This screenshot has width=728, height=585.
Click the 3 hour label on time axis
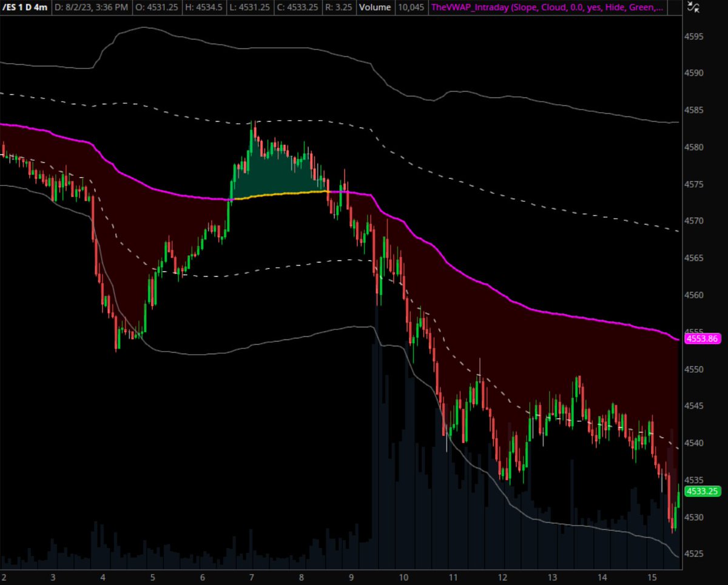(53, 578)
